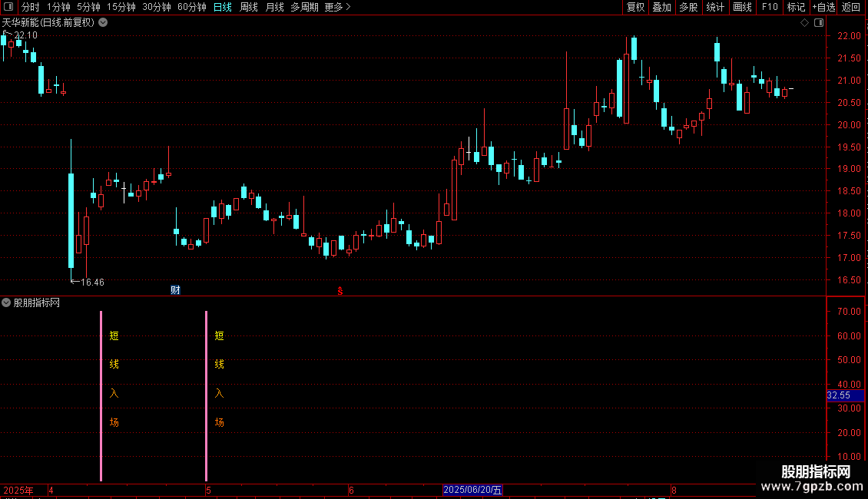Activate the 画线 drawing tool
The width and height of the screenshot is (868, 499).
[742, 7]
